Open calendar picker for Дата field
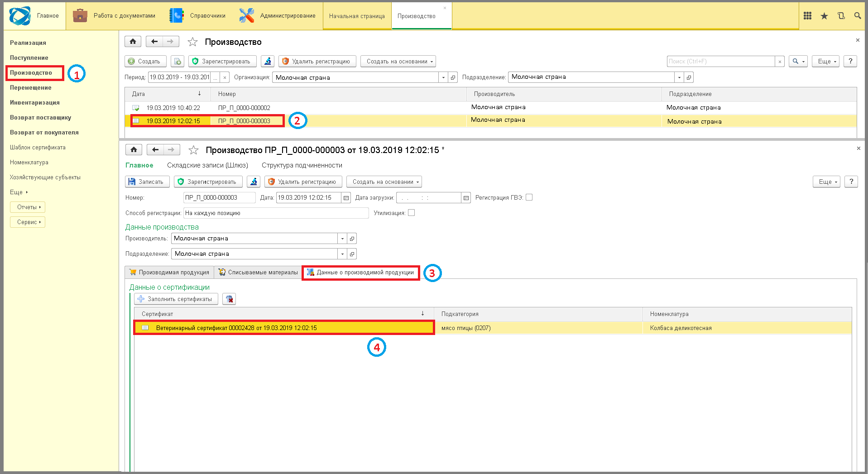868x474 pixels. pos(346,198)
